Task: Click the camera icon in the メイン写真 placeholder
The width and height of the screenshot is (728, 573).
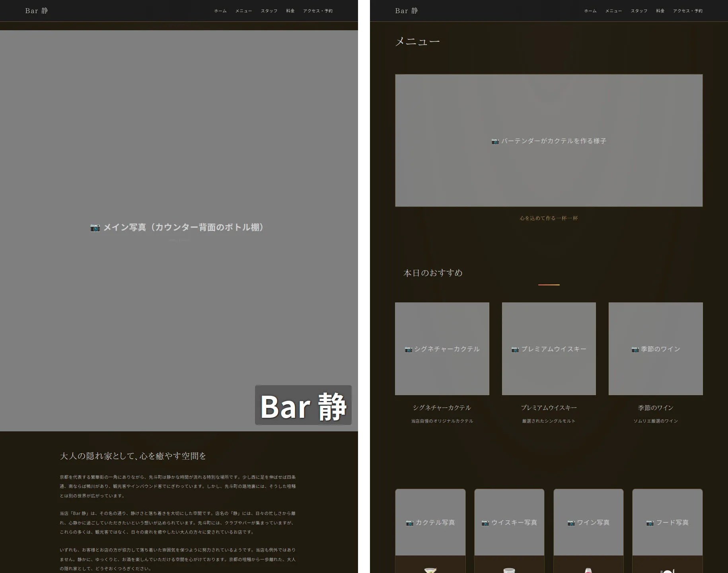Action: [95, 228]
